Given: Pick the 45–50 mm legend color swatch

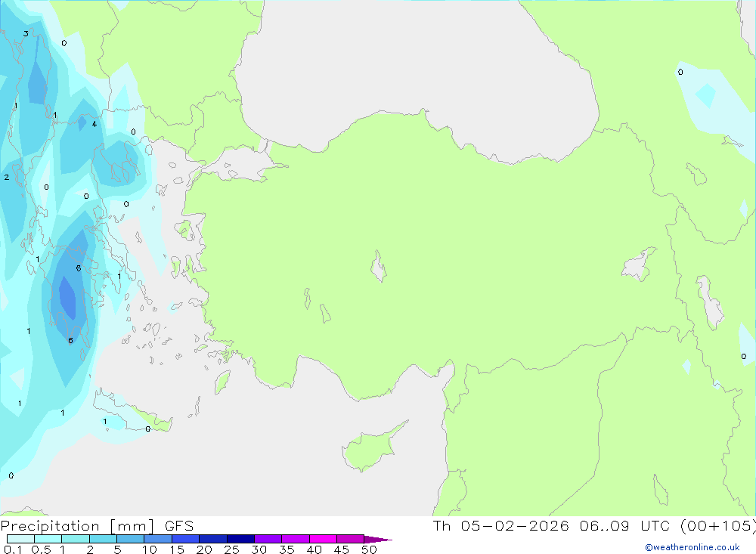Looking at the screenshot, I should [x=350, y=539].
